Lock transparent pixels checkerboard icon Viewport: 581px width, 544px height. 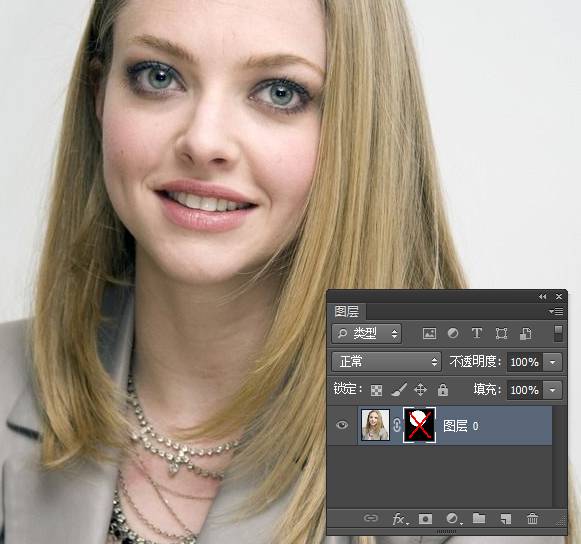pyautogui.click(x=376, y=390)
